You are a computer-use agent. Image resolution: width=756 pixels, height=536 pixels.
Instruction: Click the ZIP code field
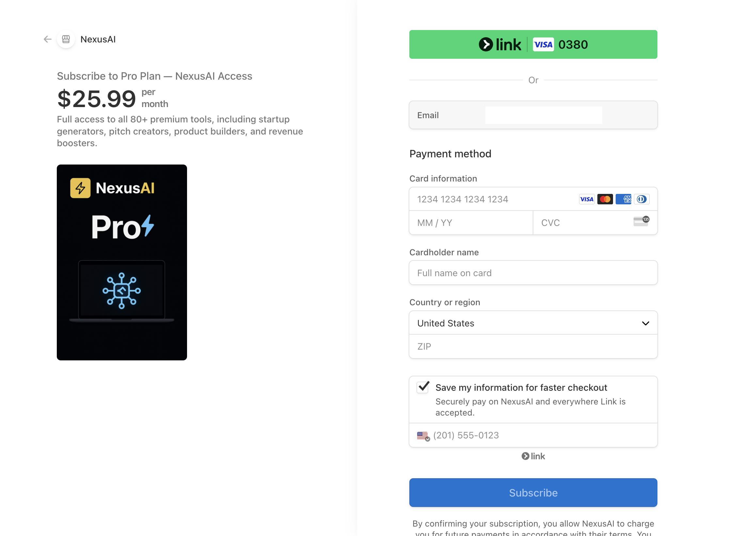point(533,347)
